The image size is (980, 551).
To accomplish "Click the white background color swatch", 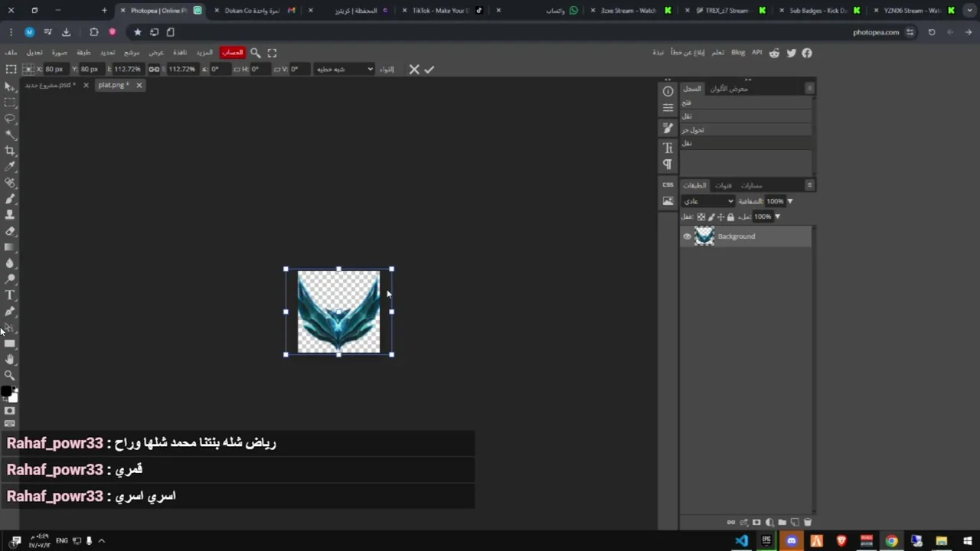I will click(13, 398).
